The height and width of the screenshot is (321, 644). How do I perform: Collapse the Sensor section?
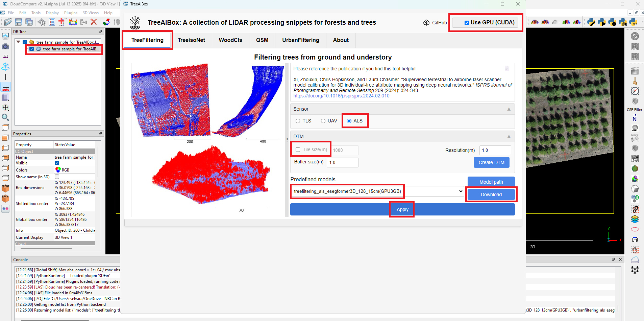click(x=509, y=109)
